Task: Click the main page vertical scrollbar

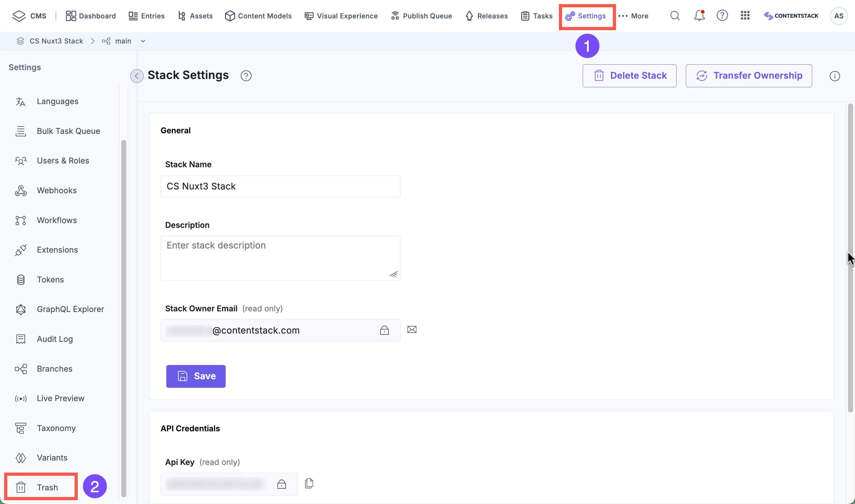Action: point(850,258)
